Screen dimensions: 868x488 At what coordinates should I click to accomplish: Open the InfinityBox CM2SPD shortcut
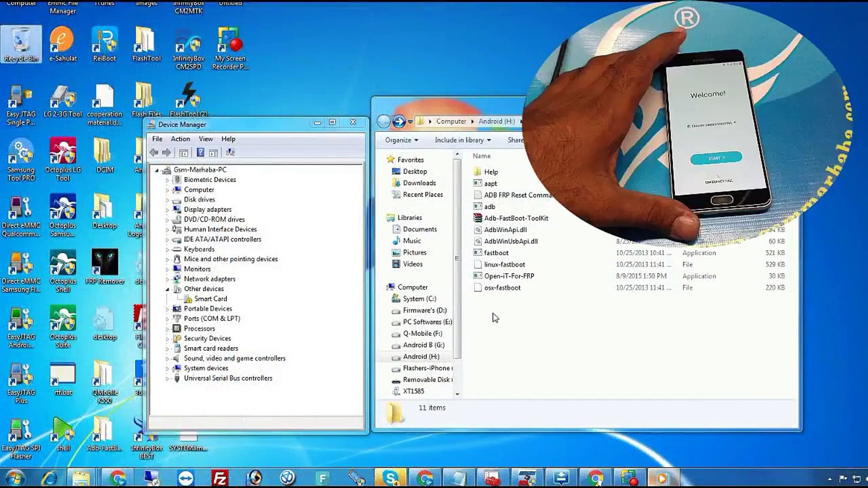tap(189, 48)
